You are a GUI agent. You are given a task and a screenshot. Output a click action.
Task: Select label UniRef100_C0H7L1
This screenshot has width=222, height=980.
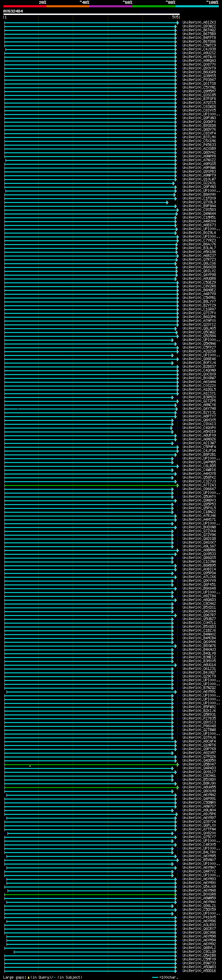199,623
